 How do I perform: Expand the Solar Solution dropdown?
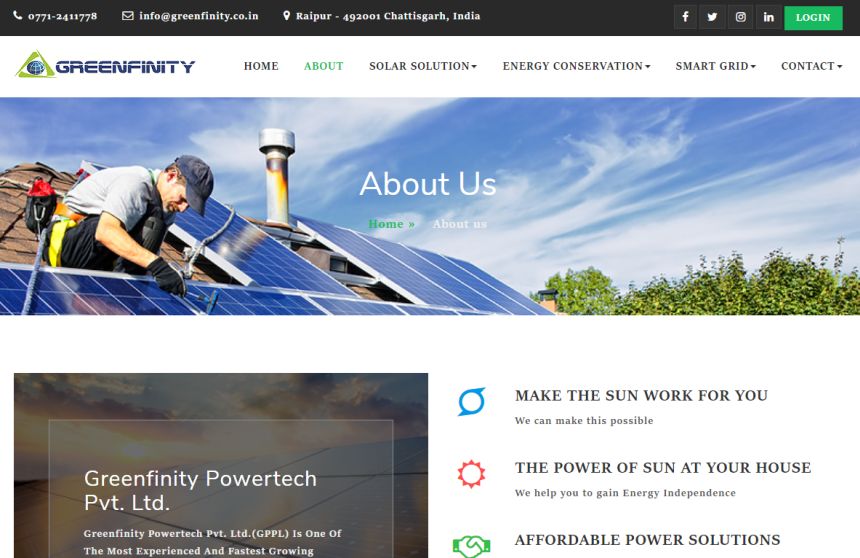423,66
